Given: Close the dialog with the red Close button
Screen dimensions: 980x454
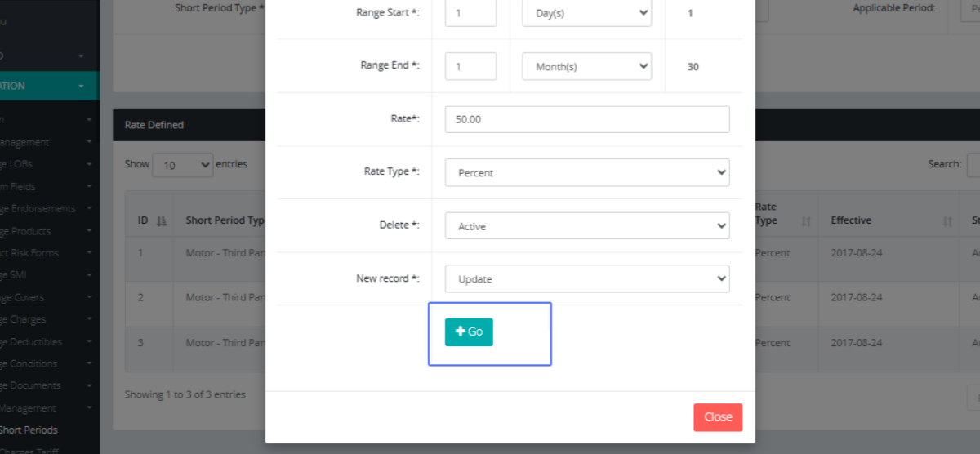Looking at the screenshot, I should 717,417.
